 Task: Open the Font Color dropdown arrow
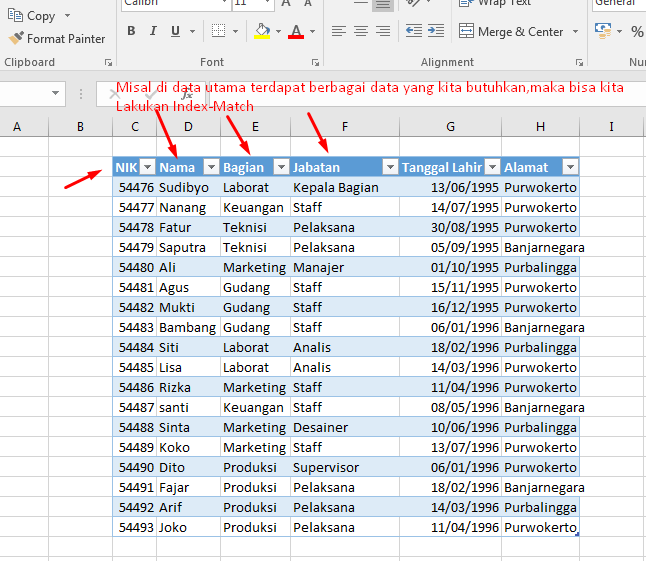313,31
